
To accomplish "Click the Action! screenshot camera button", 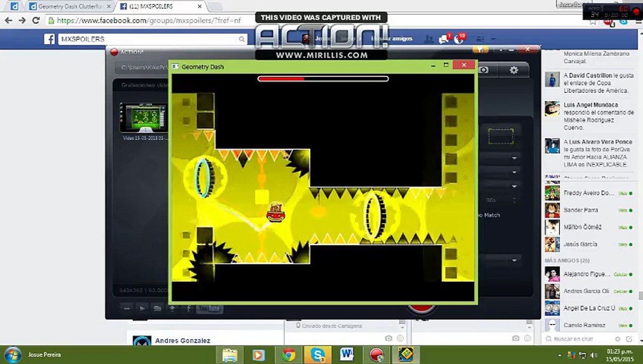I will point(484,70).
